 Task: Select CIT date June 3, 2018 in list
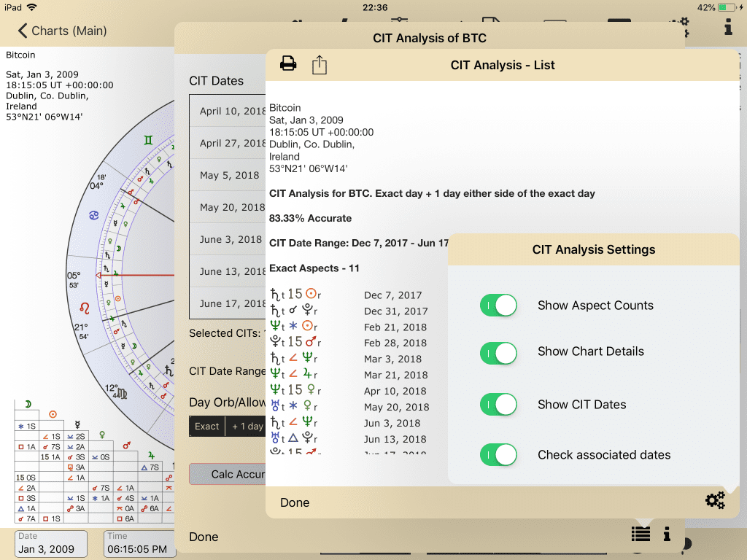click(228, 239)
